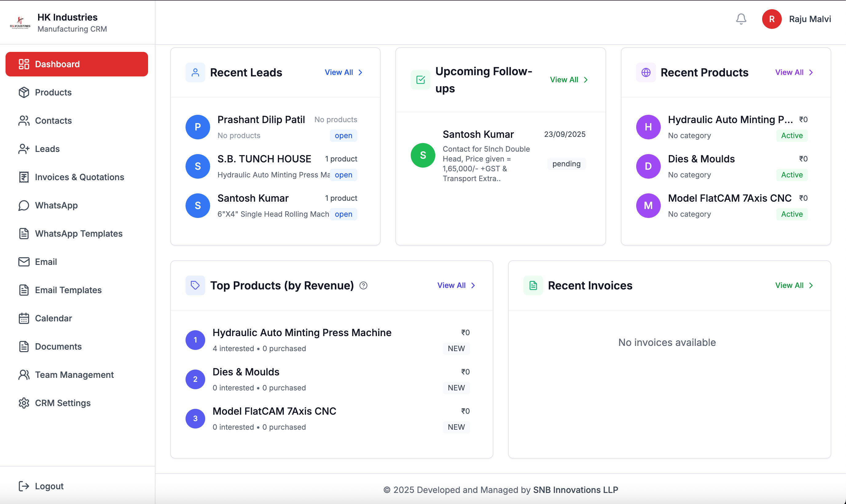Click the Email Templates file icon
The width and height of the screenshot is (846, 504).
coord(24,290)
